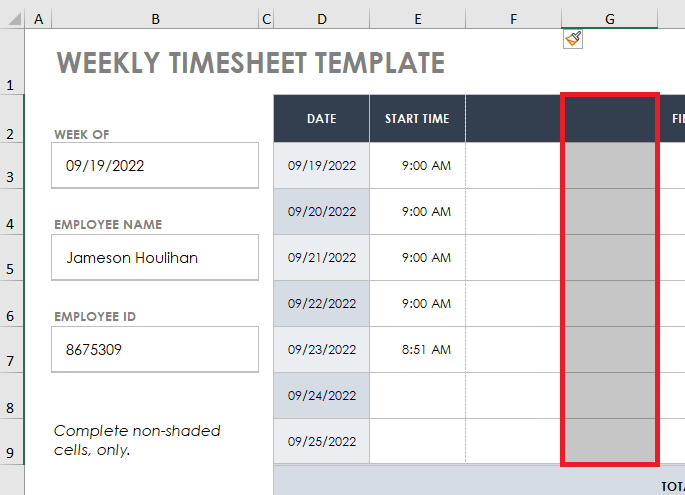This screenshot has width=685, height=495.
Task: Select column F header
Action: pos(513,19)
